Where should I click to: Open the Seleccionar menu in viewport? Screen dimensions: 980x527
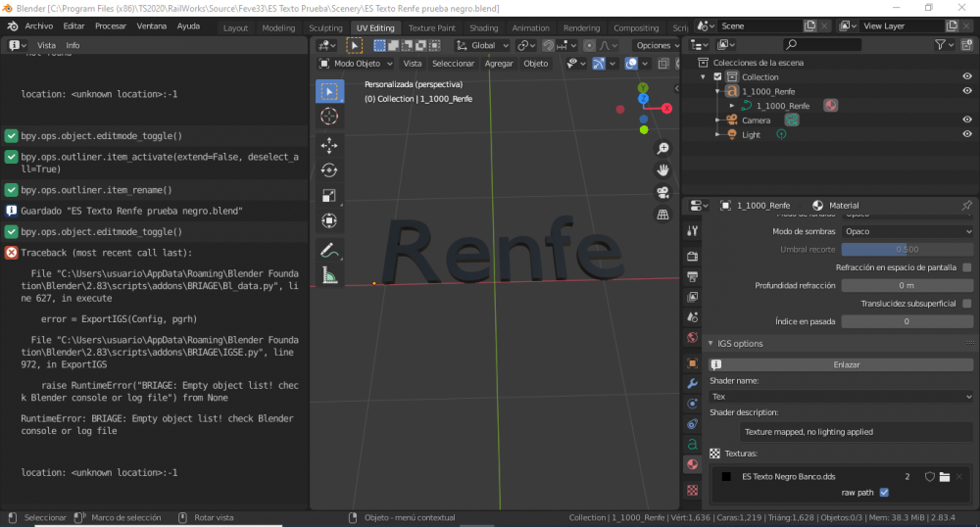(453, 64)
